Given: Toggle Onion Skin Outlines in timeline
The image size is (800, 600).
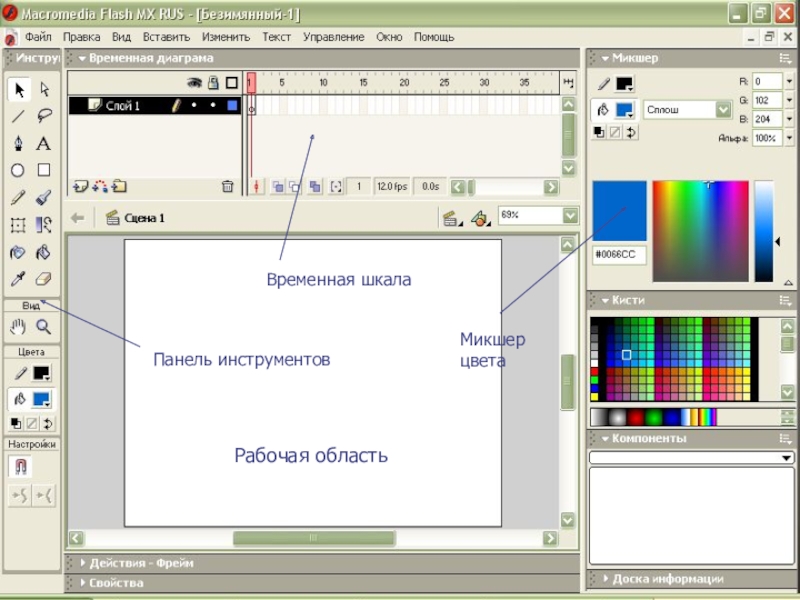Looking at the screenshot, I should [295, 187].
